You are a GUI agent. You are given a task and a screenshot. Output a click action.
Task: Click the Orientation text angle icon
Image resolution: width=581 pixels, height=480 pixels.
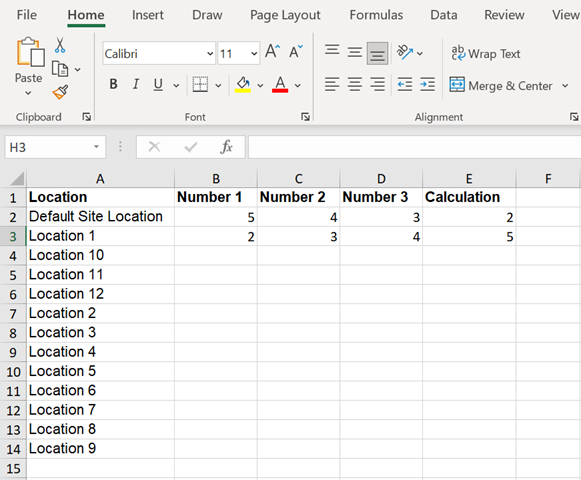pyautogui.click(x=405, y=52)
